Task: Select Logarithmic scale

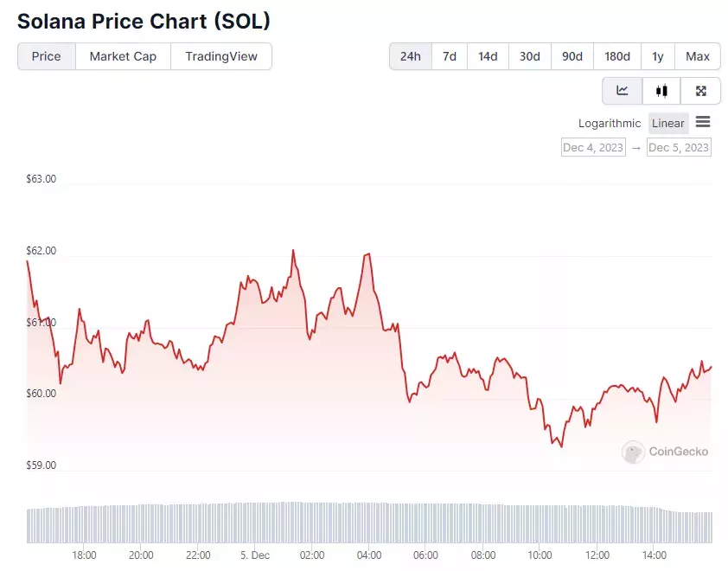Action: coord(610,123)
